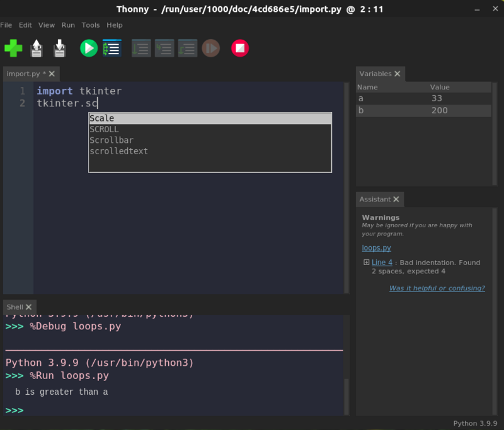
Task: Start debugging with the debug icon
Action: click(x=112, y=48)
